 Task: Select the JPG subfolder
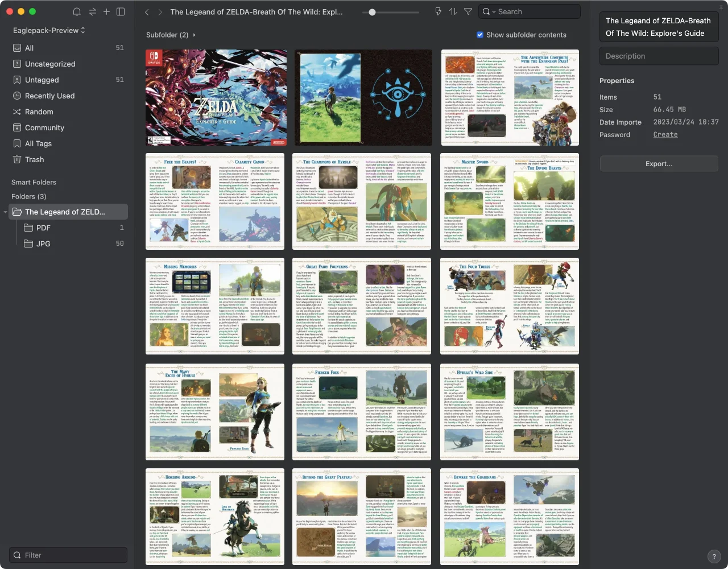(x=74, y=244)
